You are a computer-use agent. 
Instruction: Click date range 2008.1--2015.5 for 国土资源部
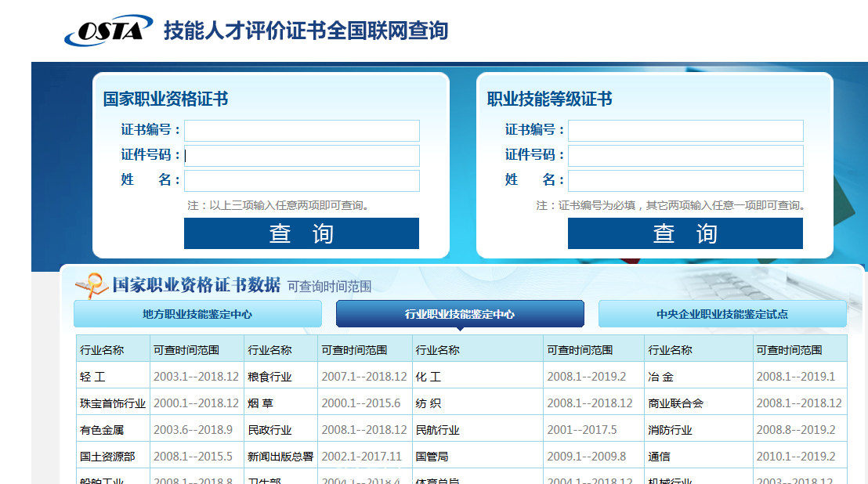click(x=193, y=457)
